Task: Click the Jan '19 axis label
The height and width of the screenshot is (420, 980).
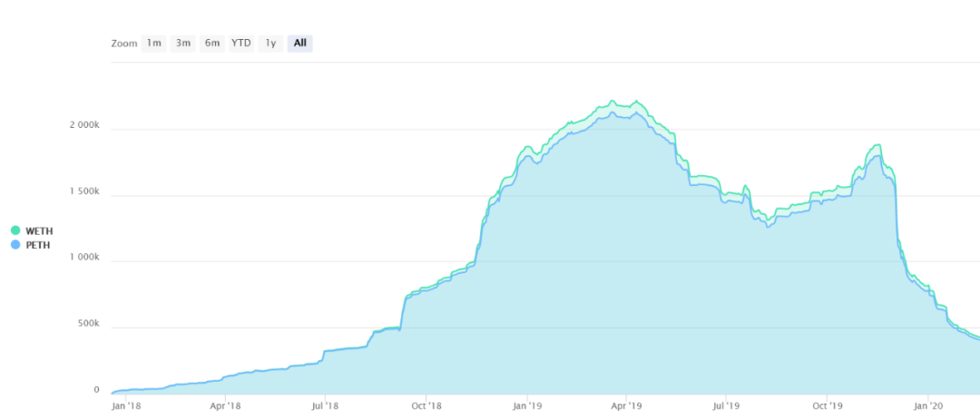Action: 527,405
